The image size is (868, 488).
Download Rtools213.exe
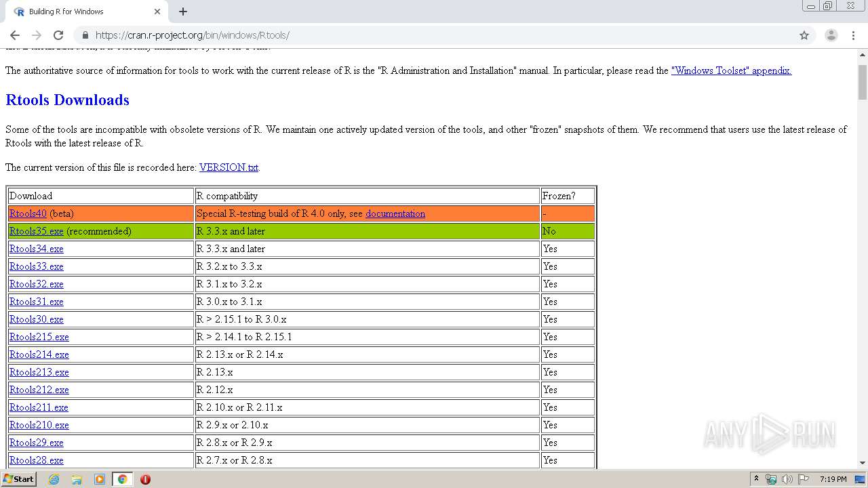tap(39, 372)
